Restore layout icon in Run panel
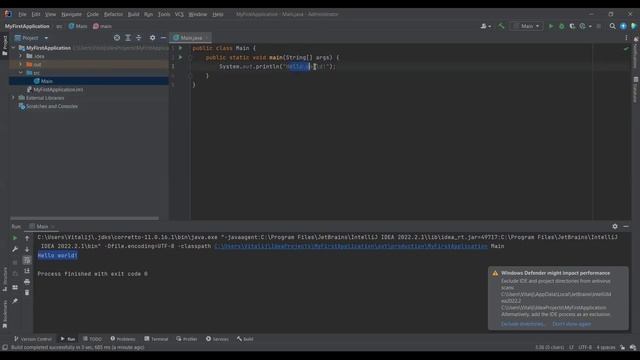 tap(15, 287)
